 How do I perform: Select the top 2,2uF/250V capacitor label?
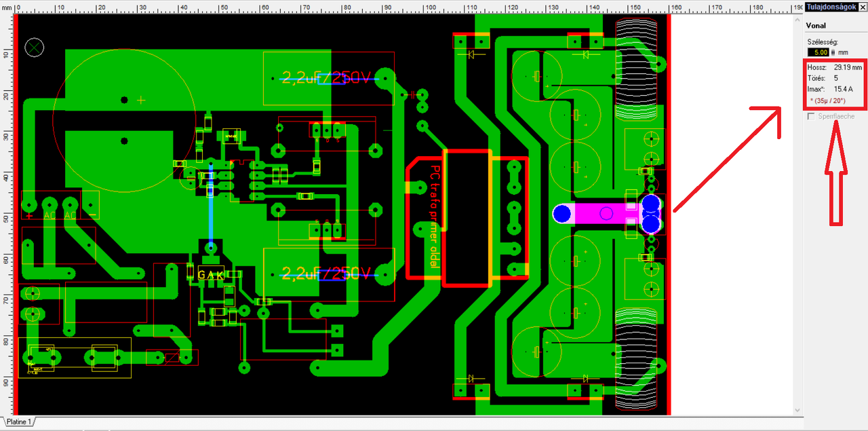click(x=326, y=78)
